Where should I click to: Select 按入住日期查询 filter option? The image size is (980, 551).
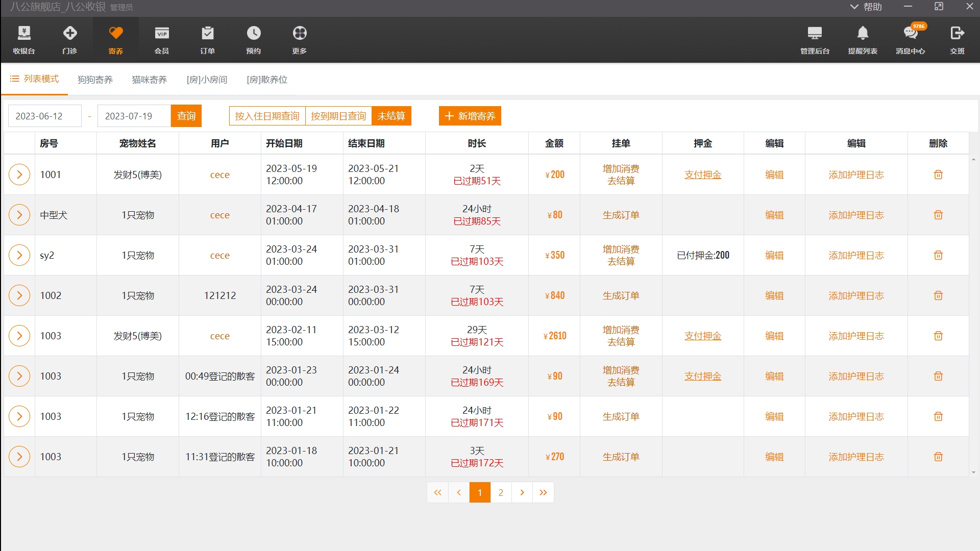pyautogui.click(x=267, y=116)
